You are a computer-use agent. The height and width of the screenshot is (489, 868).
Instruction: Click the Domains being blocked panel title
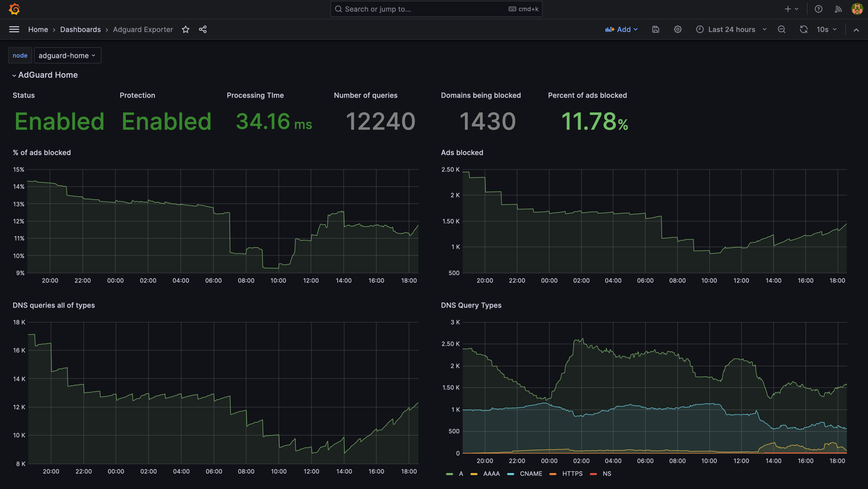click(x=481, y=95)
